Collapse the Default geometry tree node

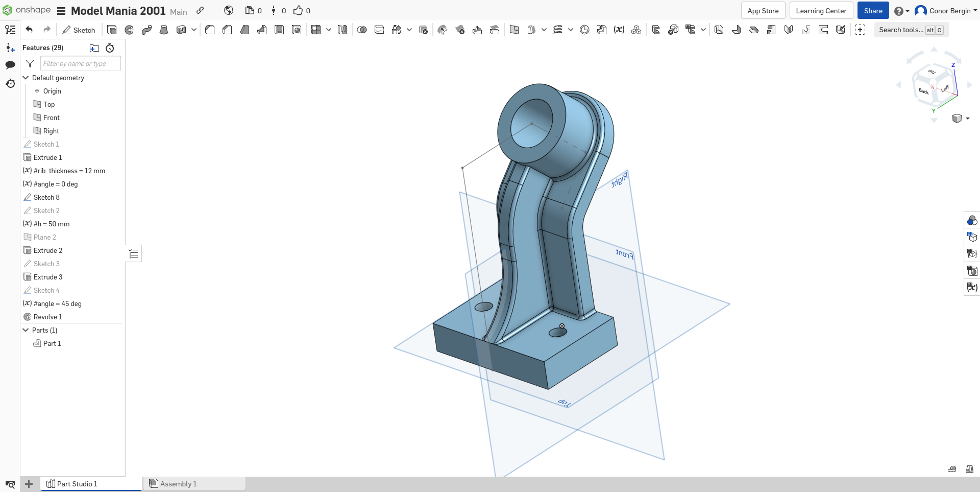26,78
